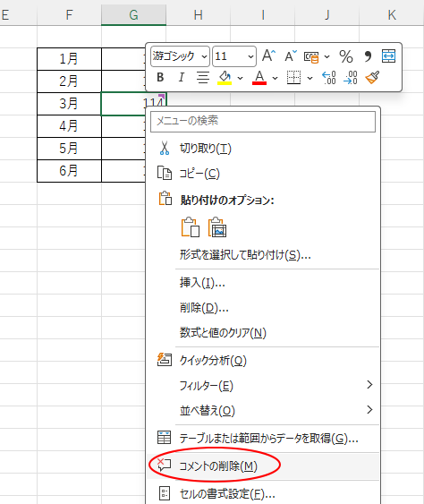Merge and center cells icon
The width and height of the screenshot is (424, 504).
(x=388, y=56)
